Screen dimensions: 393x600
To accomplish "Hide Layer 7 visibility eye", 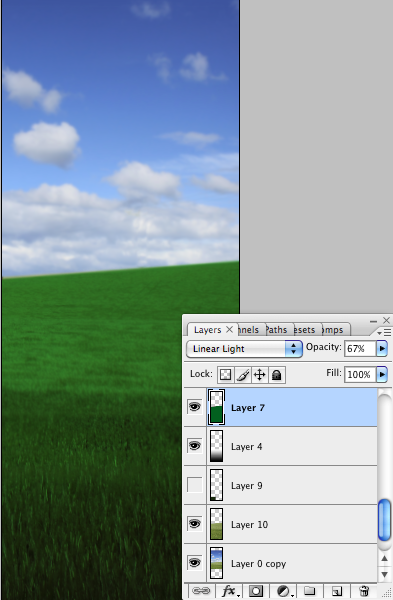I will 194,406.
